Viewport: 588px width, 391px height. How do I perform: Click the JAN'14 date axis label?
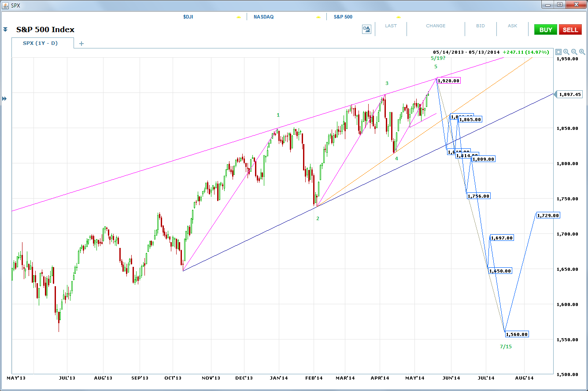pyautogui.click(x=278, y=378)
